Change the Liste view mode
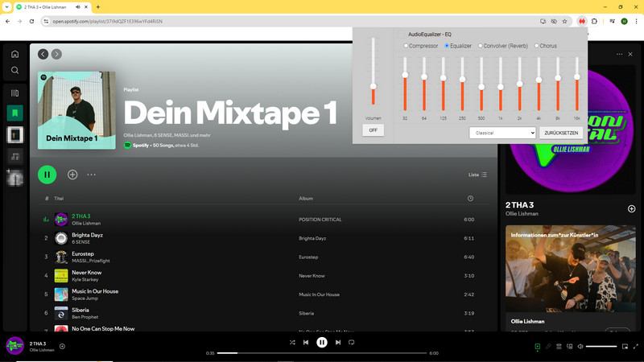644x362 pixels. [477, 175]
